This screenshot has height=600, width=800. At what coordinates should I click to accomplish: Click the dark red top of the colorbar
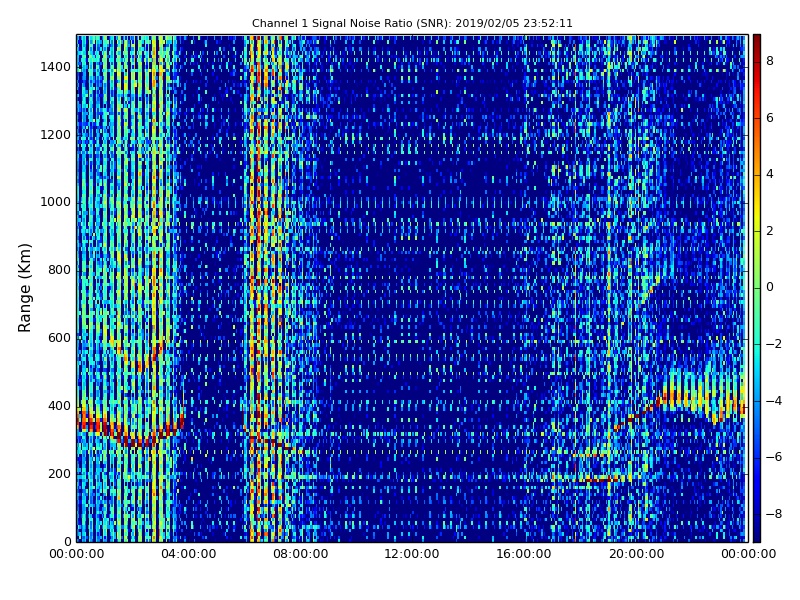coord(757,39)
